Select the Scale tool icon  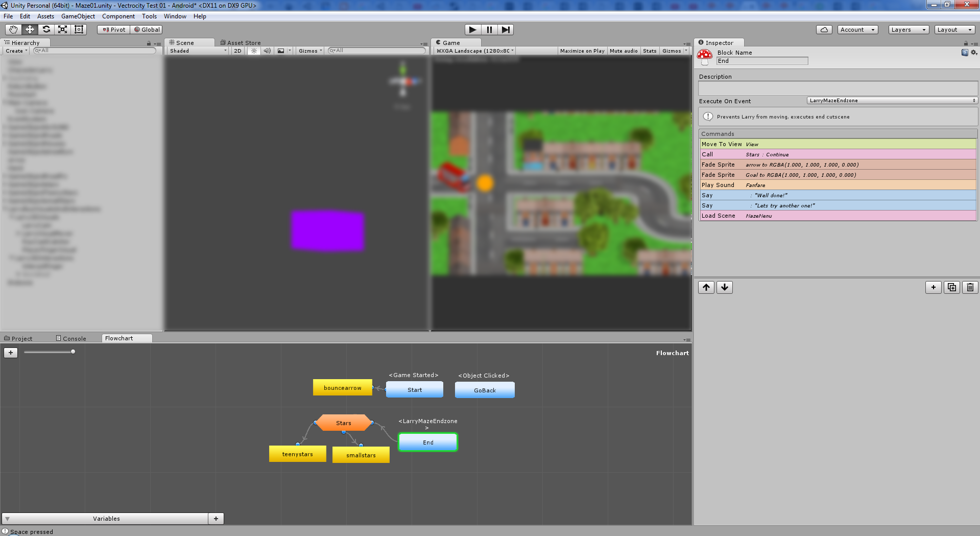tap(62, 30)
